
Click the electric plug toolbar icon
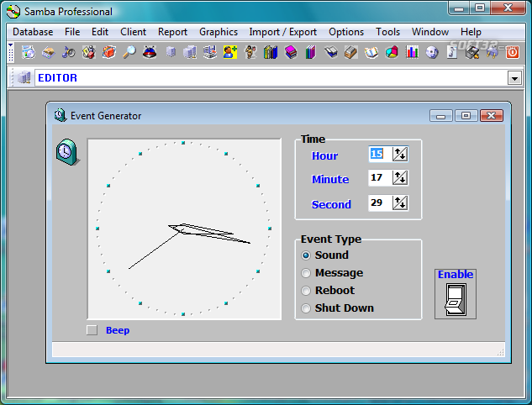(492, 52)
